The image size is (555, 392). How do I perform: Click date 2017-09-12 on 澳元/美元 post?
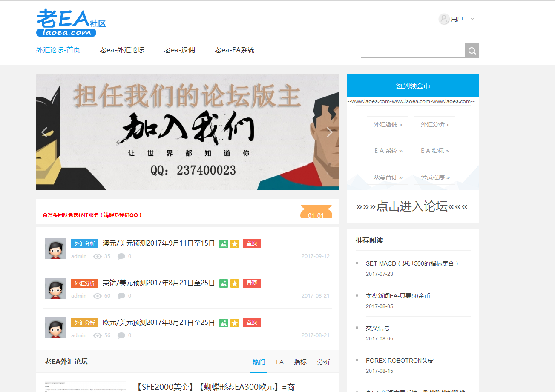[x=316, y=256]
